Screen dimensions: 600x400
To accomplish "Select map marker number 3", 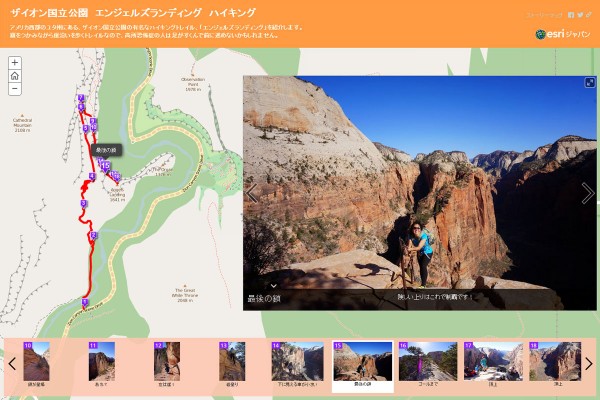I will [x=83, y=204].
